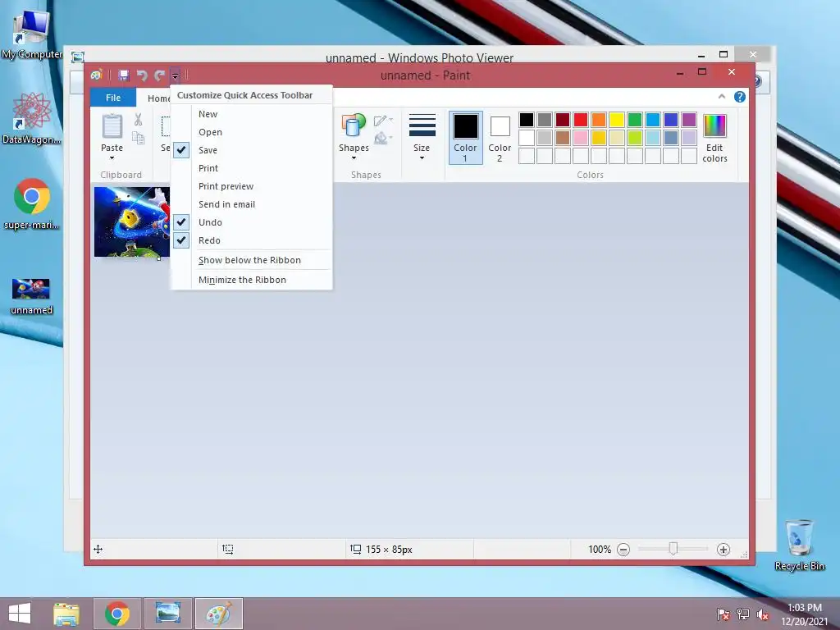The width and height of the screenshot is (840, 630).
Task: Click the Cut scissors icon
Action: coord(138,120)
